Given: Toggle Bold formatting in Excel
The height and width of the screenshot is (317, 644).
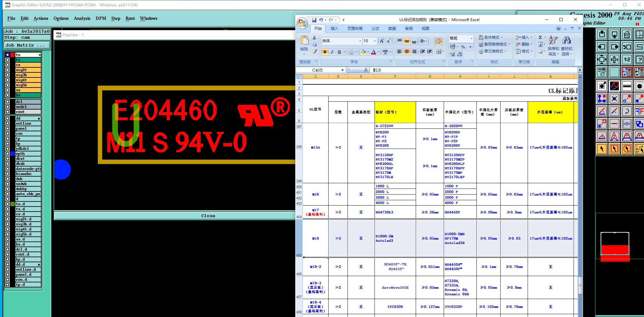Looking at the screenshot, I should point(325,52).
